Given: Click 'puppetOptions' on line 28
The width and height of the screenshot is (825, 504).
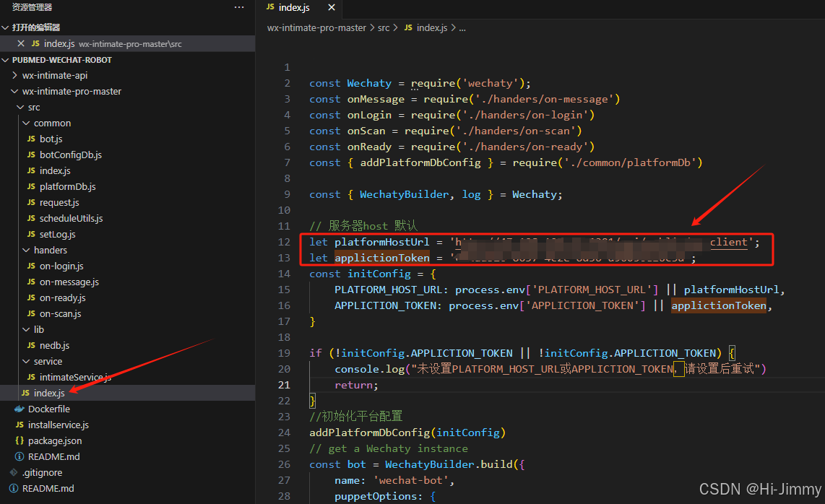Looking at the screenshot, I should coord(376,496).
